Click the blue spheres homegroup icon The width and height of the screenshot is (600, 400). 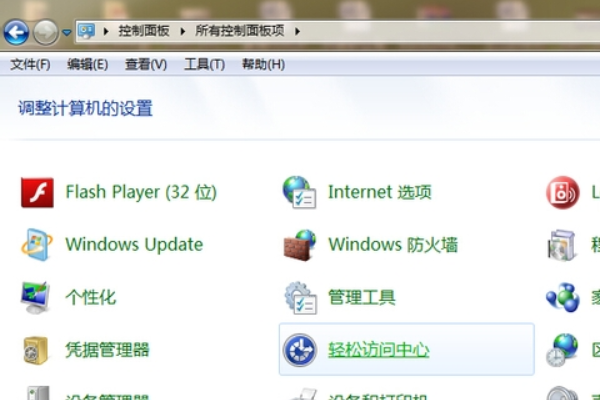click(562, 297)
